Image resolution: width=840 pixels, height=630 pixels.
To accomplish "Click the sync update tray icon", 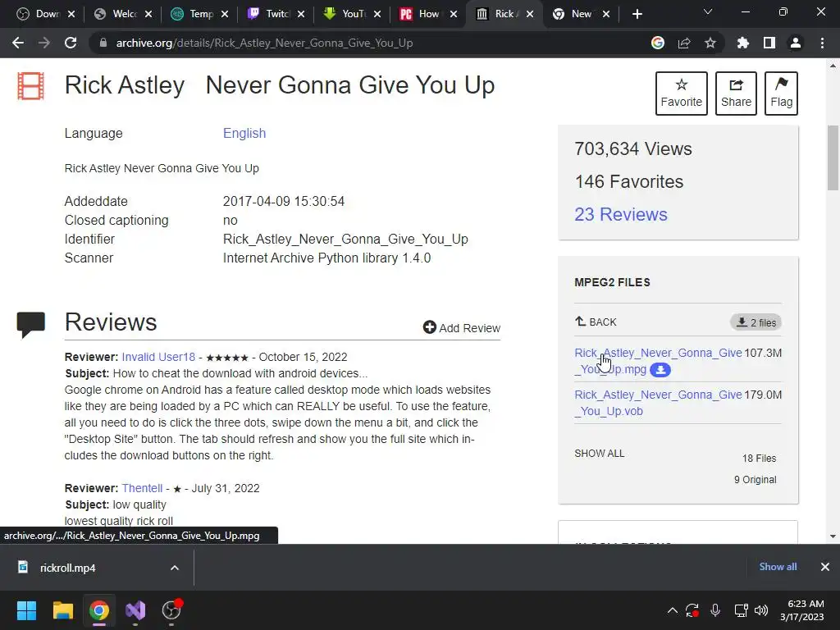I will 692,610.
